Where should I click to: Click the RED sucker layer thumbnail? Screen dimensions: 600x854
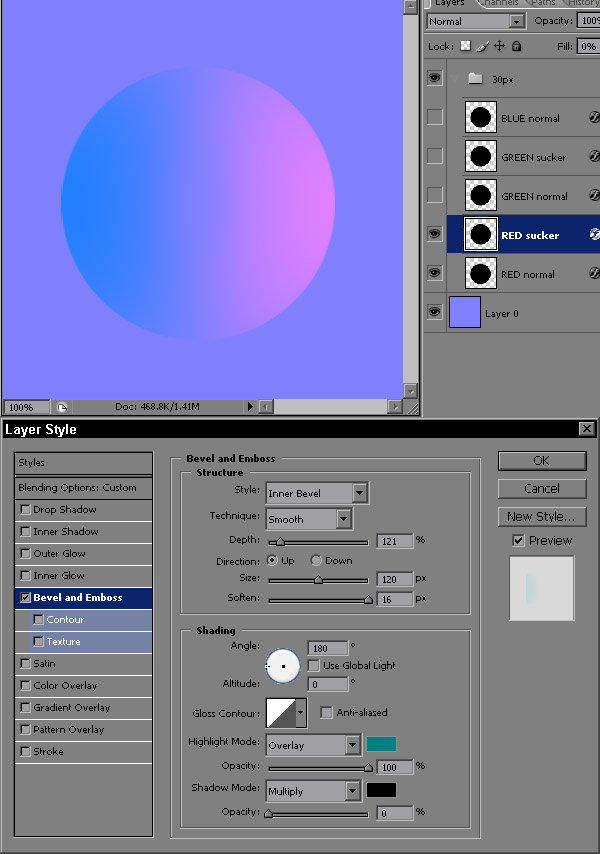pos(481,235)
